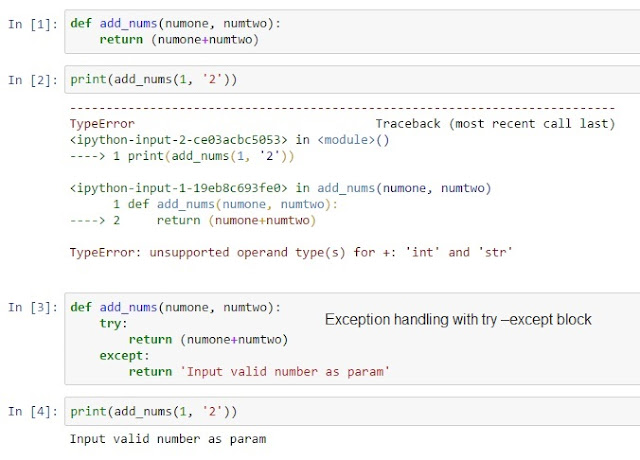640x460 pixels.
Task: Click the ipython-input-2-ce03acbc5053 traceback line
Action: 229,140
